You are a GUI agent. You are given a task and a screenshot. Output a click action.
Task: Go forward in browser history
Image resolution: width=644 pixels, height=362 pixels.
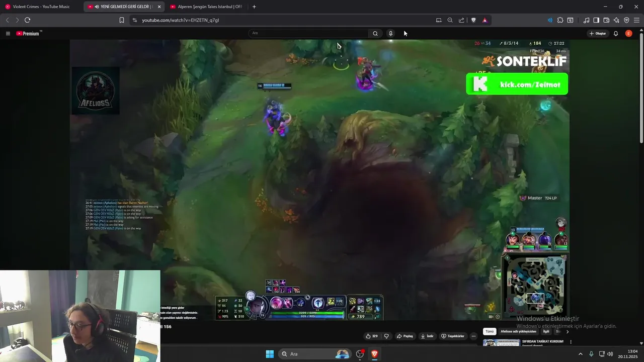click(17, 20)
